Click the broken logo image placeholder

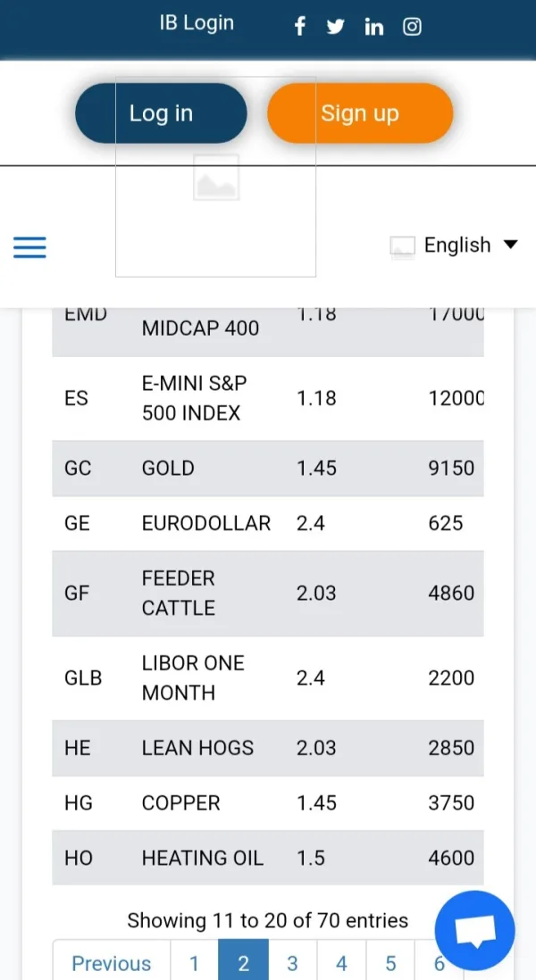[x=216, y=177]
